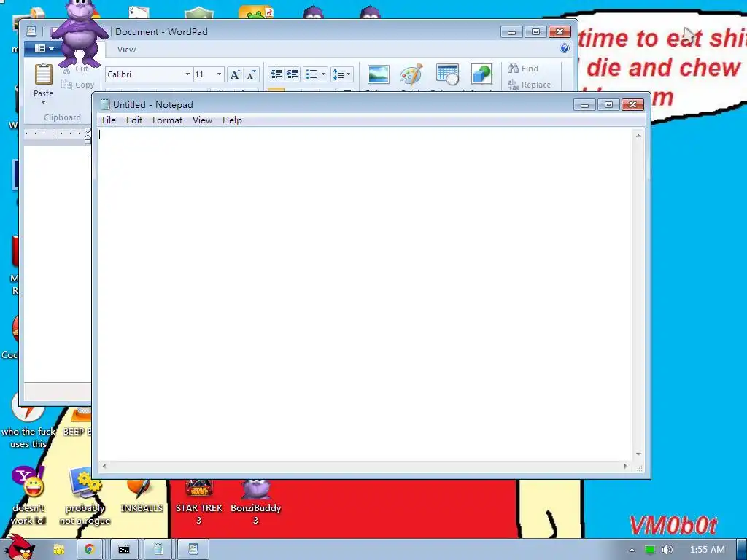
Task: Click the 1:55 AM taskbar clock
Action: [708, 550]
